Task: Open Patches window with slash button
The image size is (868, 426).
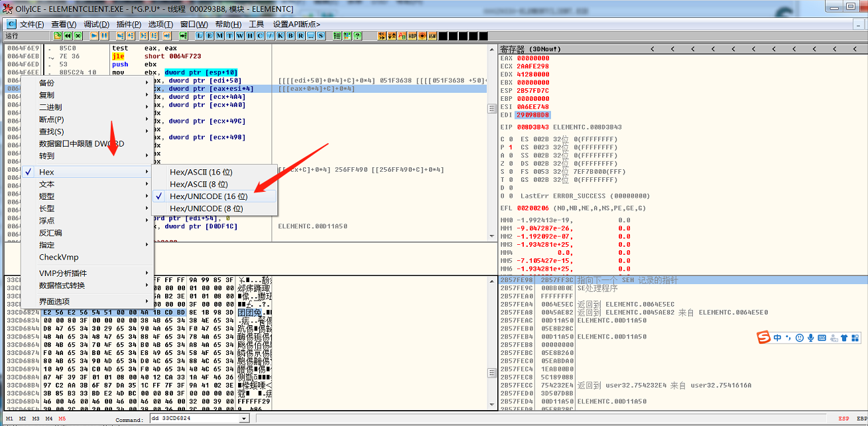Action: [271, 35]
